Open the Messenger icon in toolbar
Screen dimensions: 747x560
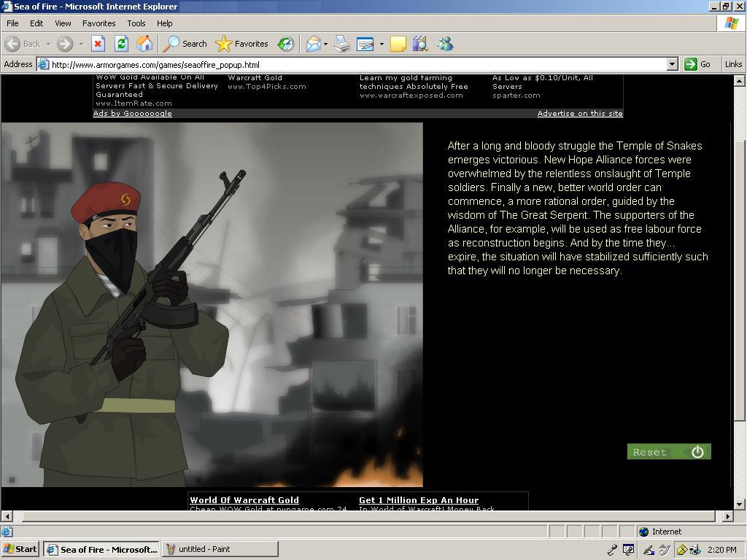[x=445, y=44]
